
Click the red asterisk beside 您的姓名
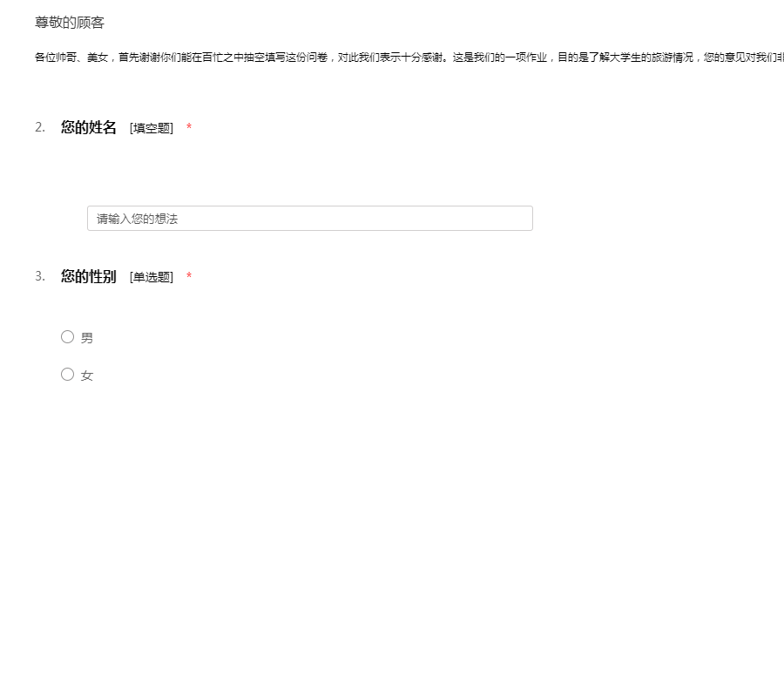click(x=189, y=129)
